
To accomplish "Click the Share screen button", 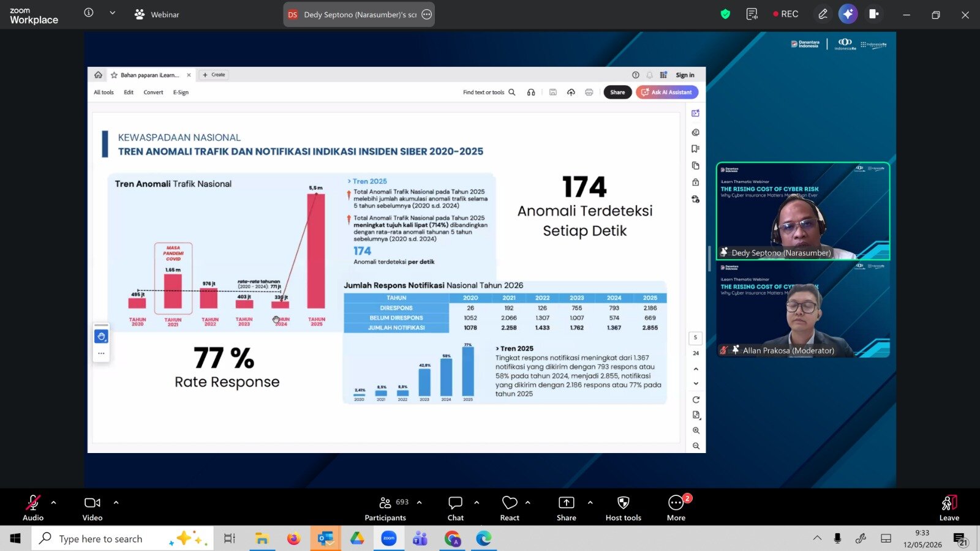I will point(567,509).
